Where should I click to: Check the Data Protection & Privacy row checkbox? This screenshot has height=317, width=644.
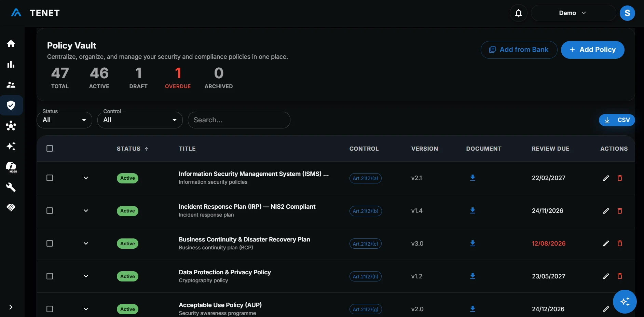click(x=50, y=276)
